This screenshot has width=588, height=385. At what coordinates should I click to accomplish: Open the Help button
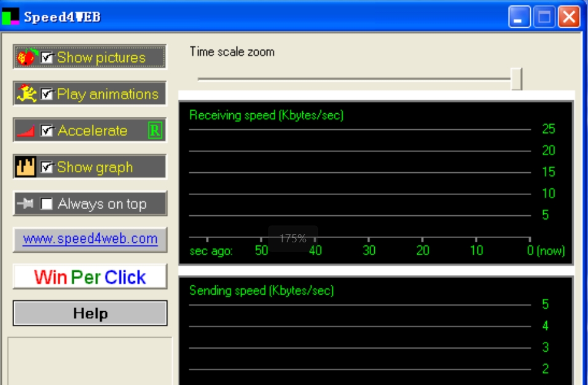pyautogui.click(x=90, y=314)
